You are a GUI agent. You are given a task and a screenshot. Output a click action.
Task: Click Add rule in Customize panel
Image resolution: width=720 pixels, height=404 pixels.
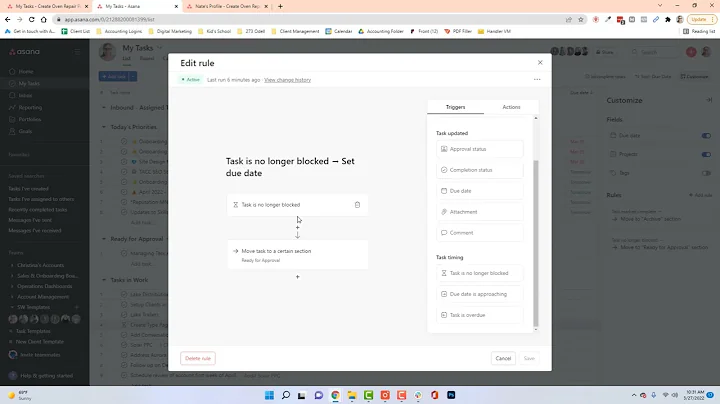click(700, 195)
